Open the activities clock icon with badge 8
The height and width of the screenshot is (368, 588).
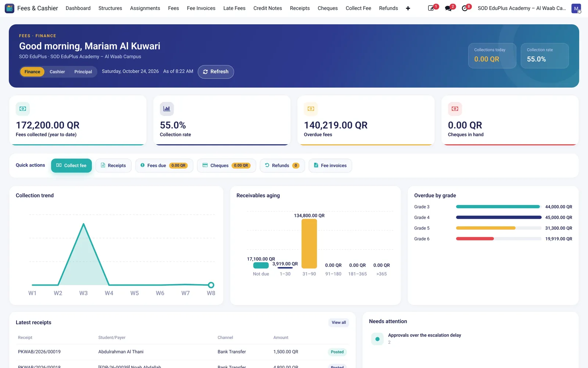(465, 8)
